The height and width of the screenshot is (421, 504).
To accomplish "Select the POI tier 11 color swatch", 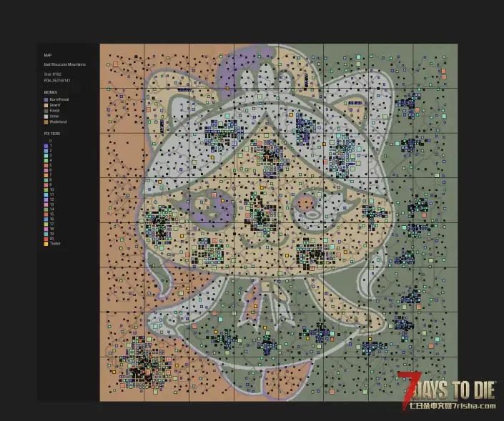I will (46, 194).
